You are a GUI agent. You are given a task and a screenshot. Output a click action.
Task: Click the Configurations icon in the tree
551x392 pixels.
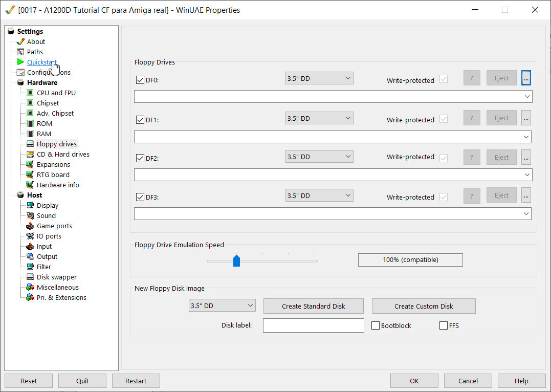point(20,73)
